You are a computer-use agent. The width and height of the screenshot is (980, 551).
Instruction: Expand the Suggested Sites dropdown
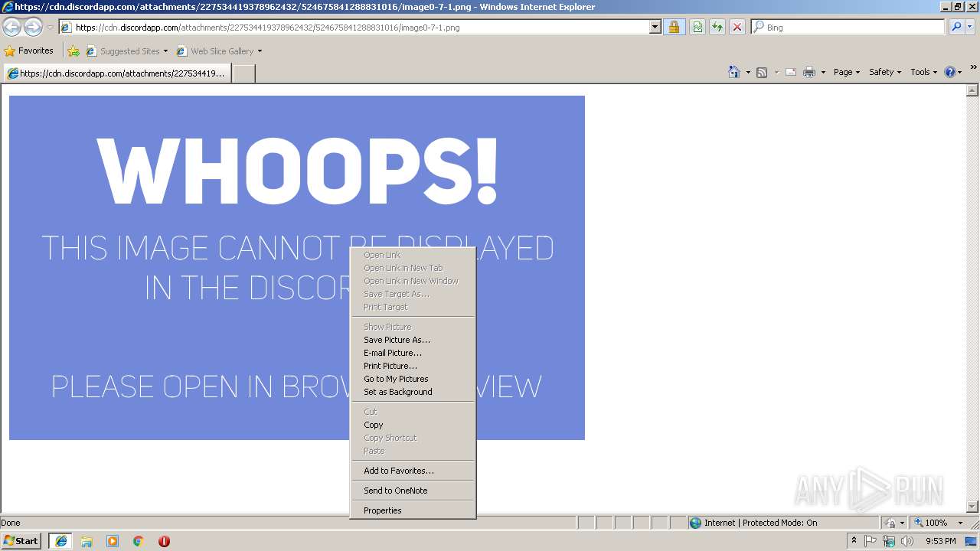point(165,51)
